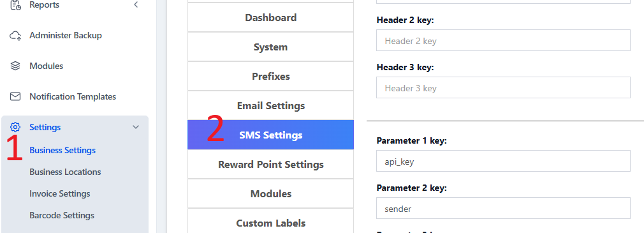Switch to the System settings tab
The image size is (644, 233).
[x=270, y=47]
